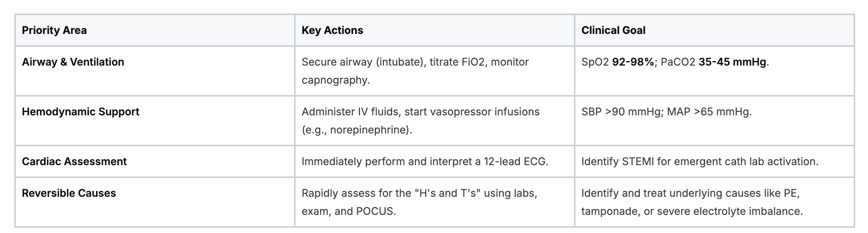Select the Airway & Ventilation row label
This screenshot has width=868, height=233.
(73, 62)
